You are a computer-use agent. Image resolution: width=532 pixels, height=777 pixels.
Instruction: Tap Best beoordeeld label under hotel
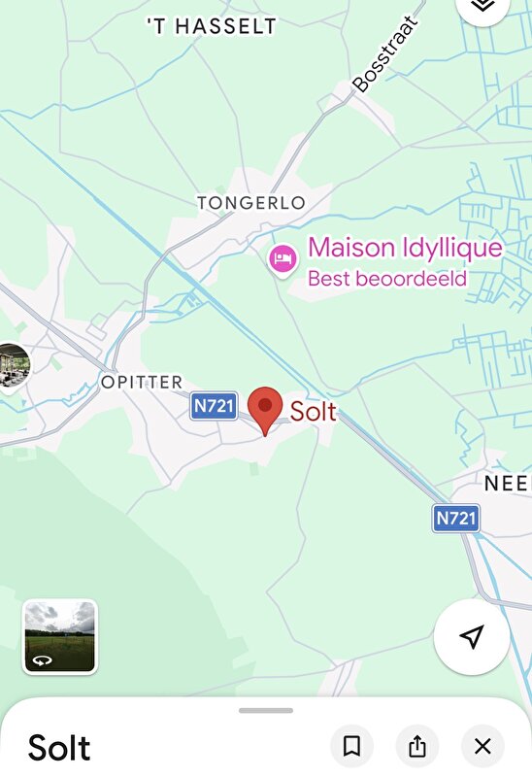point(387,279)
